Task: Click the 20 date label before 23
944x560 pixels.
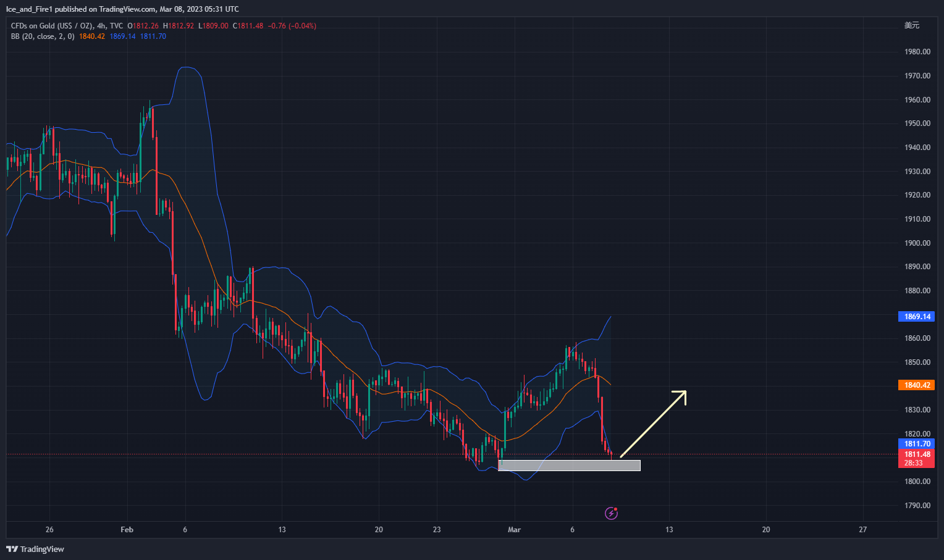Action: tap(379, 530)
